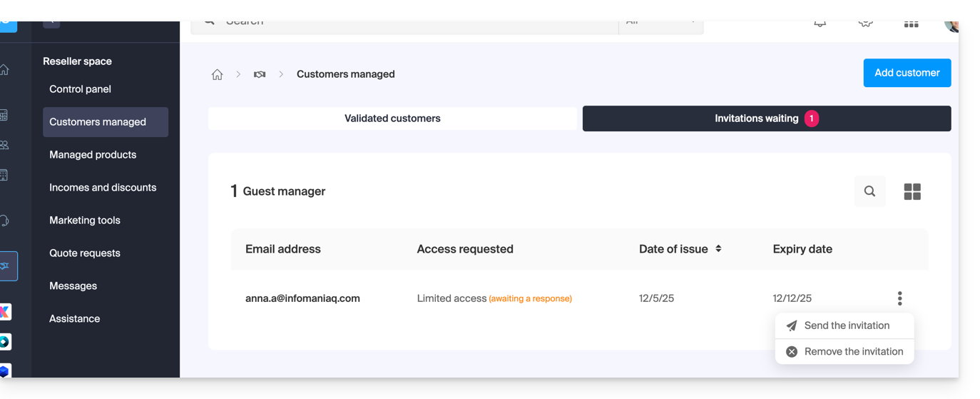
Task: Click the home icon in the breadcrumb
Action: pos(218,74)
